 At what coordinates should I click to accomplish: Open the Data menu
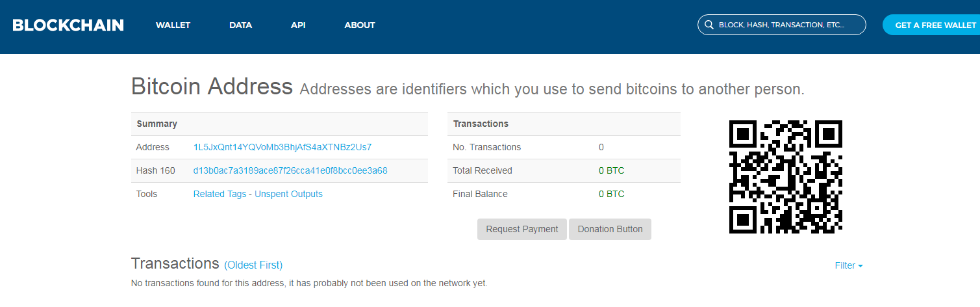pos(240,25)
